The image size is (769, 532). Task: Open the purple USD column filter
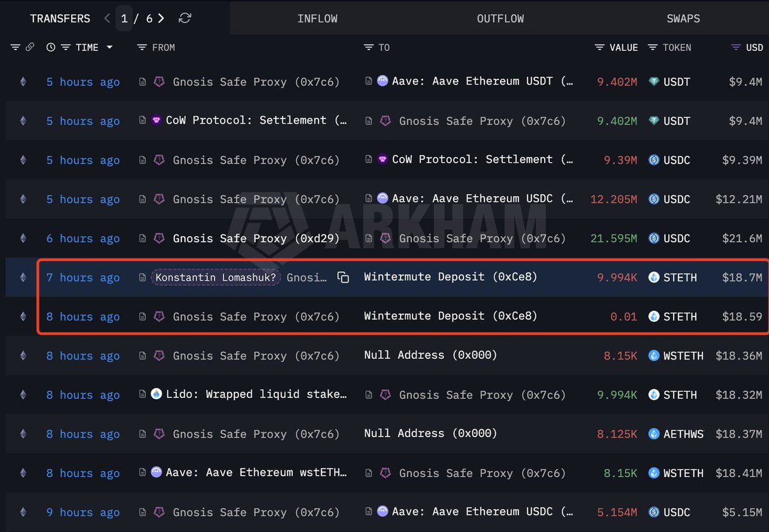point(736,47)
